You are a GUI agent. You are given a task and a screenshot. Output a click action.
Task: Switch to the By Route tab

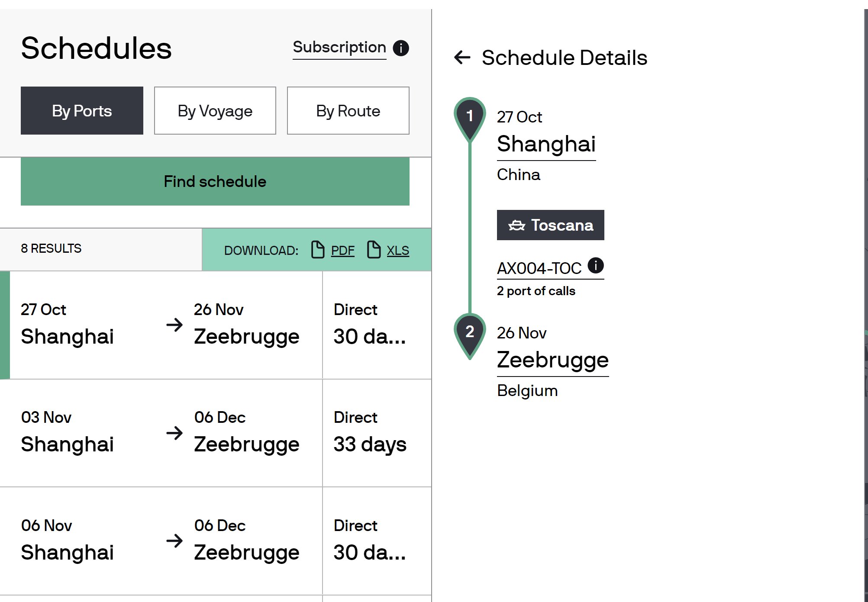point(348,111)
